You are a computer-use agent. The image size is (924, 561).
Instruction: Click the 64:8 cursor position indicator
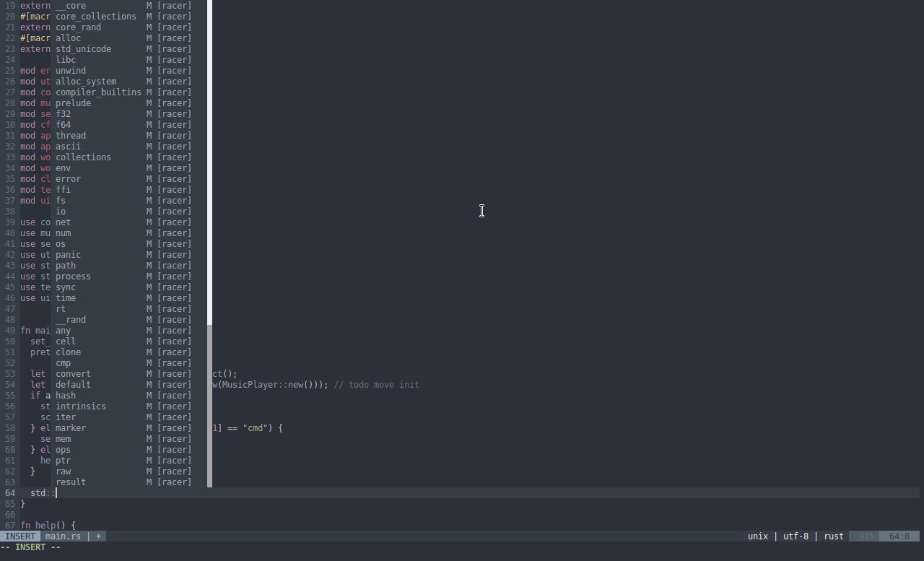tap(899, 536)
